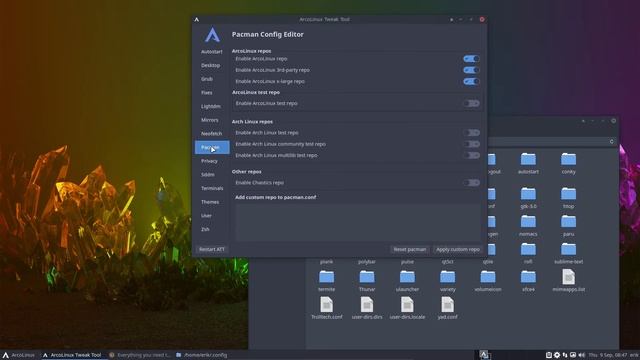640x360 pixels.
Task: Click the Restart ATT button
Action: coord(212,249)
